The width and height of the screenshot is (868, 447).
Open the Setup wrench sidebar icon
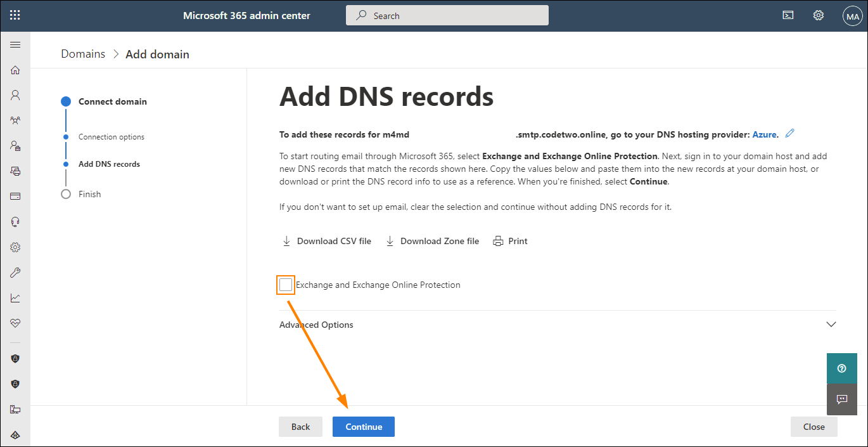pos(15,273)
